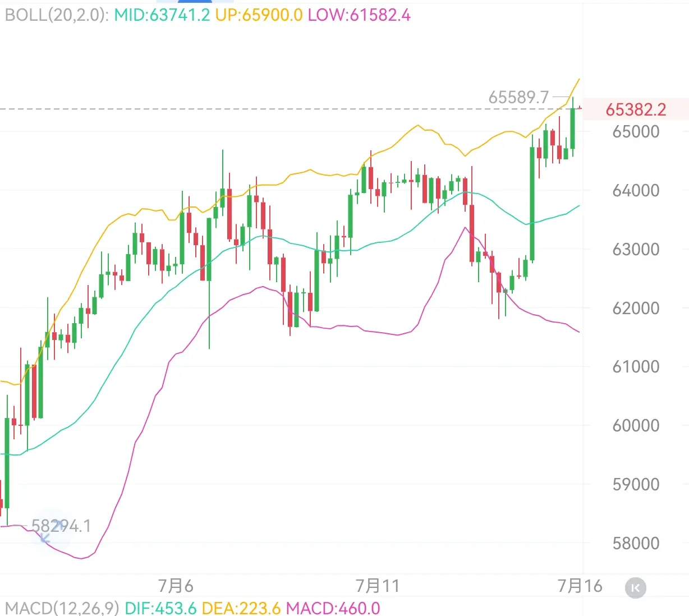Viewport: 689px width, 616px height.
Task: Open MACD(12,26,9) indicator settings
Action: [x=62, y=608]
